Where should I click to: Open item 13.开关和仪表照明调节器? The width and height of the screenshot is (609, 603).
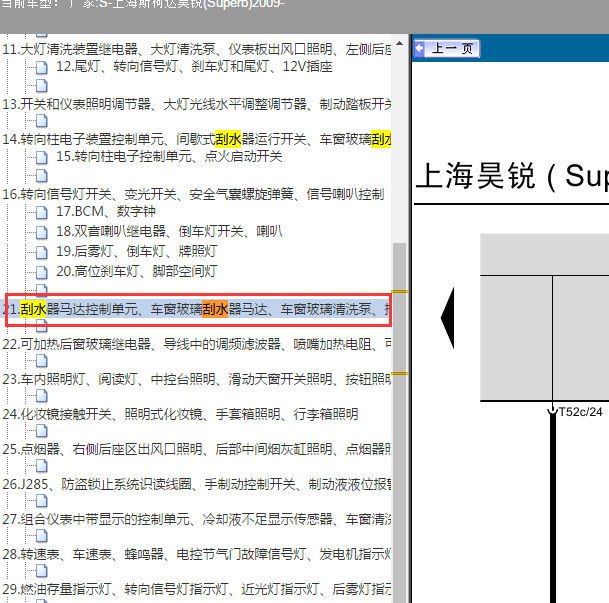197,104
